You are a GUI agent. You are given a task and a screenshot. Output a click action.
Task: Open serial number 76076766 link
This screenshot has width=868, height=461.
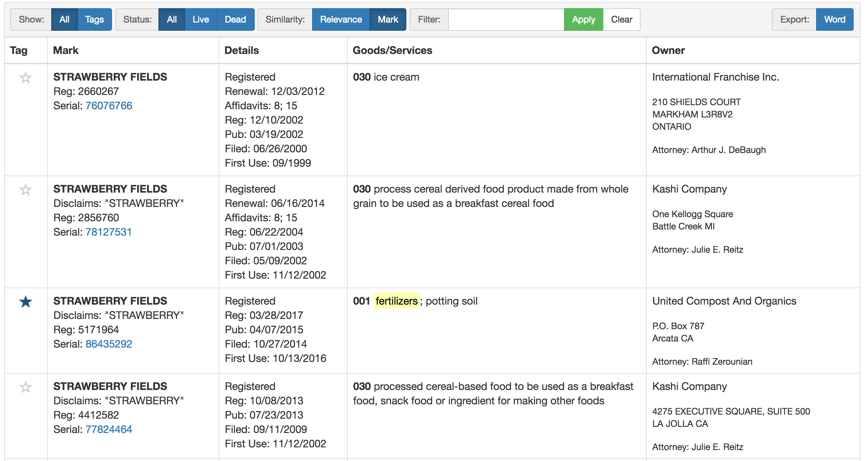point(109,106)
